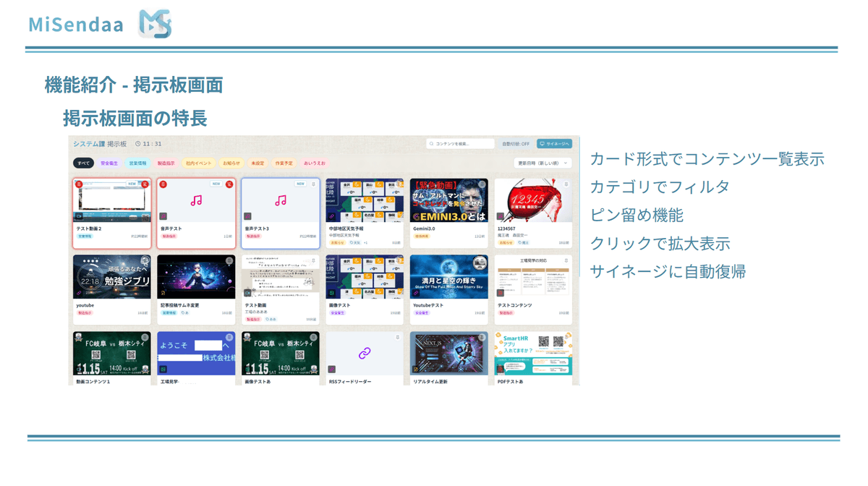Select the すべて category filter

tap(84, 163)
